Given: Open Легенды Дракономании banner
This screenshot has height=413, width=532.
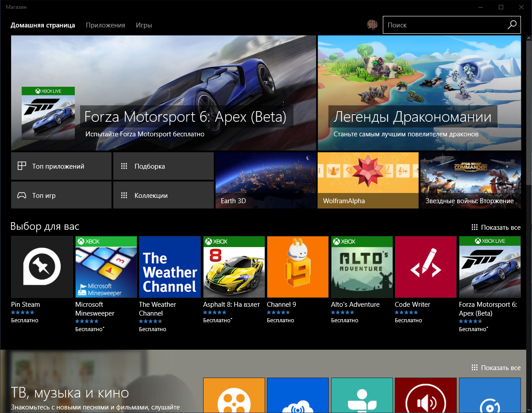Looking at the screenshot, I should click(x=420, y=93).
